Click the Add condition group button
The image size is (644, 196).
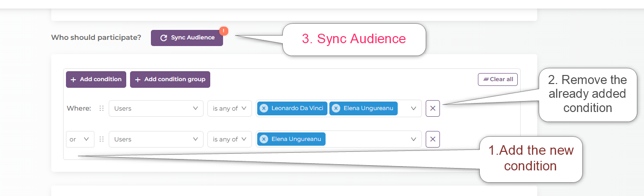[x=170, y=80]
